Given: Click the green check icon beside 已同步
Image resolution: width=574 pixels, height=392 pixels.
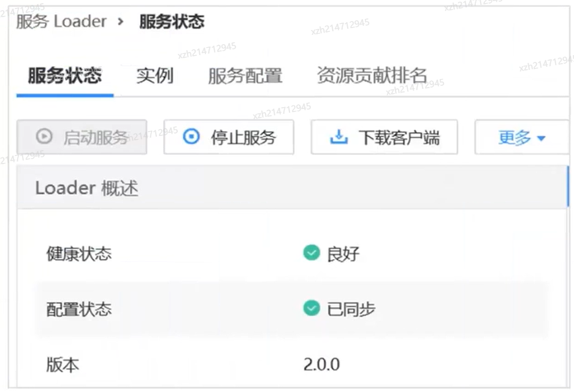Looking at the screenshot, I should point(312,307).
